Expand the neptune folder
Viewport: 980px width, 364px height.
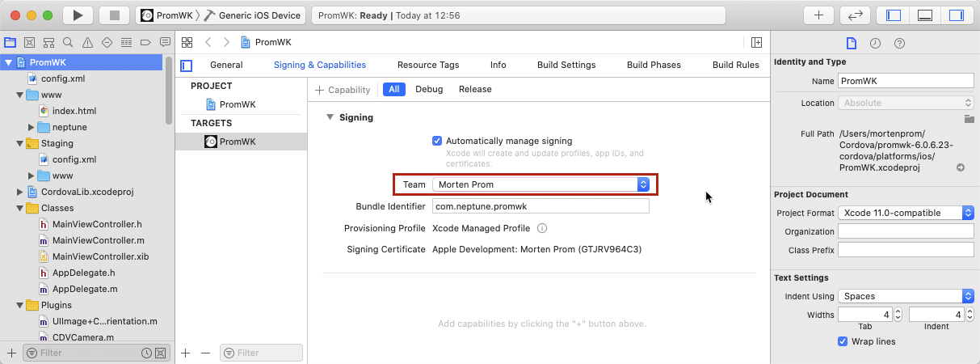pos(31,127)
